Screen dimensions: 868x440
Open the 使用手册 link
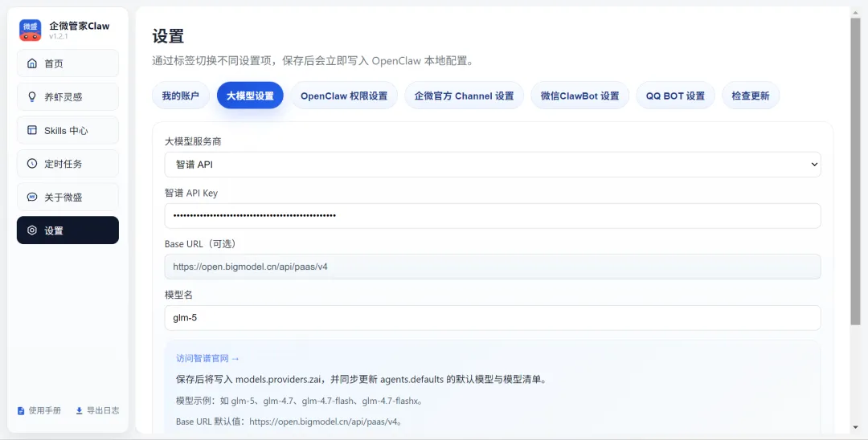tap(39, 411)
